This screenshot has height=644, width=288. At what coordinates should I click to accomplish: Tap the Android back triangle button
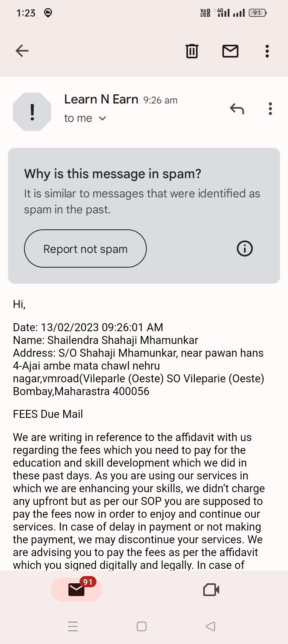210,626
